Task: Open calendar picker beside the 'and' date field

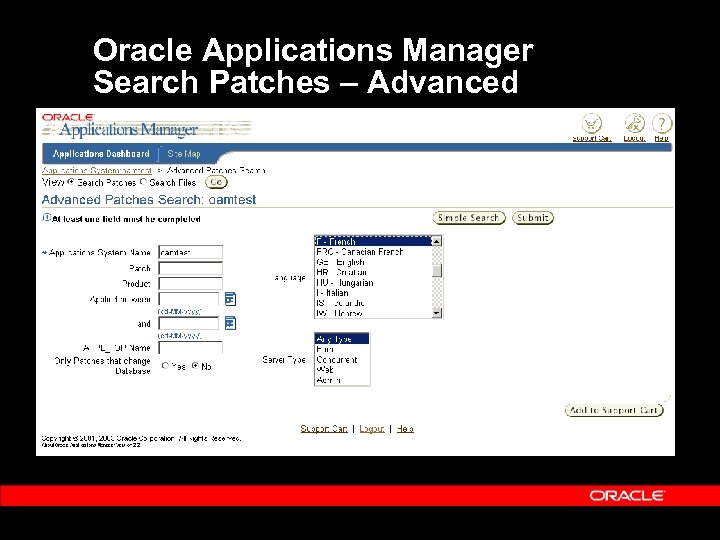Action: pos(230,323)
